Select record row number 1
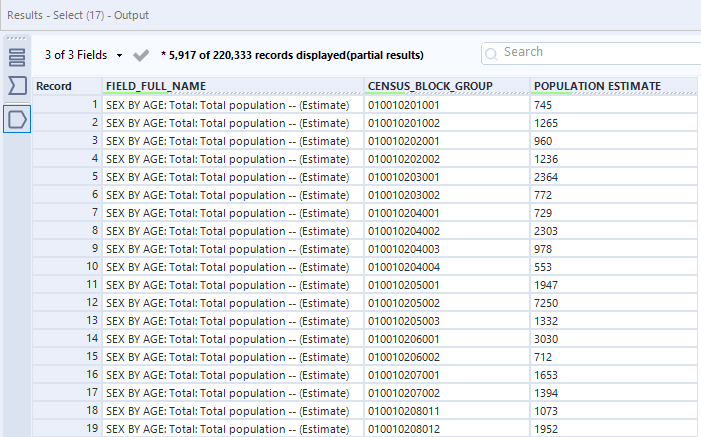The height and width of the screenshot is (437, 701). click(67, 105)
